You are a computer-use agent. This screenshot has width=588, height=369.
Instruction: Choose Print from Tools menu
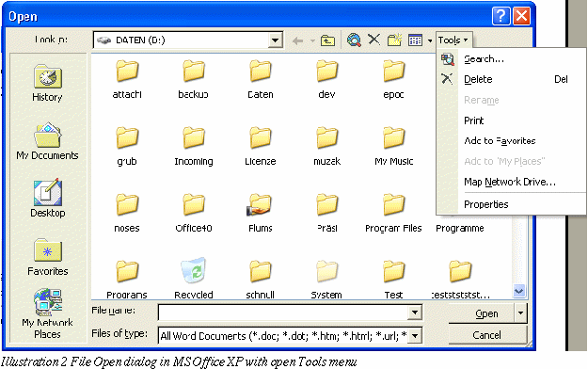click(x=512, y=120)
